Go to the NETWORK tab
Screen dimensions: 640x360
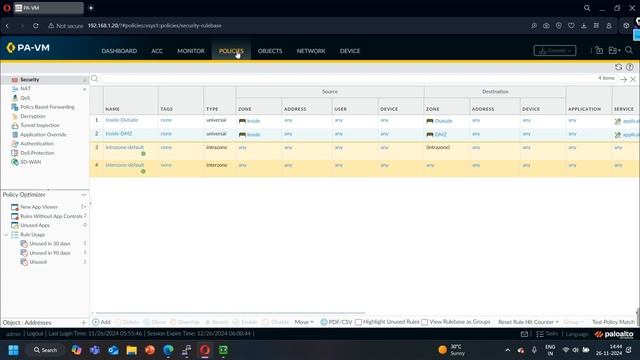pyautogui.click(x=311, y=51)
